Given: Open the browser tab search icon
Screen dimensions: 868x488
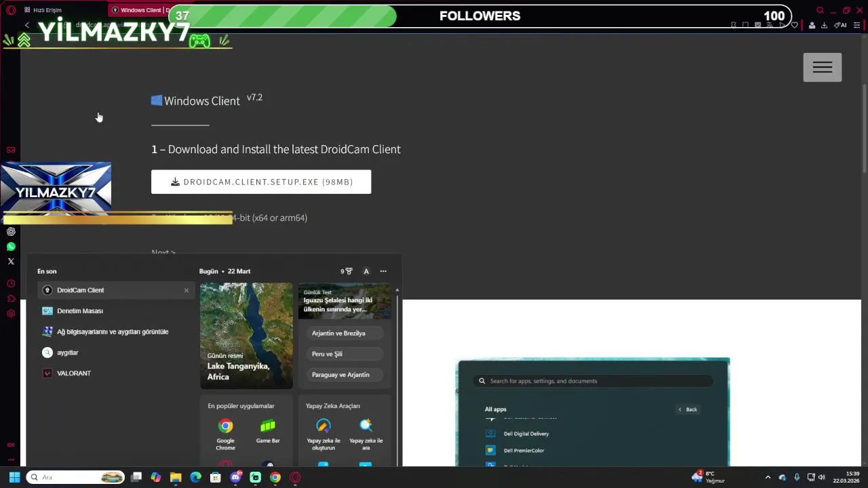Looking at the screenshot, I should point(820,10).
